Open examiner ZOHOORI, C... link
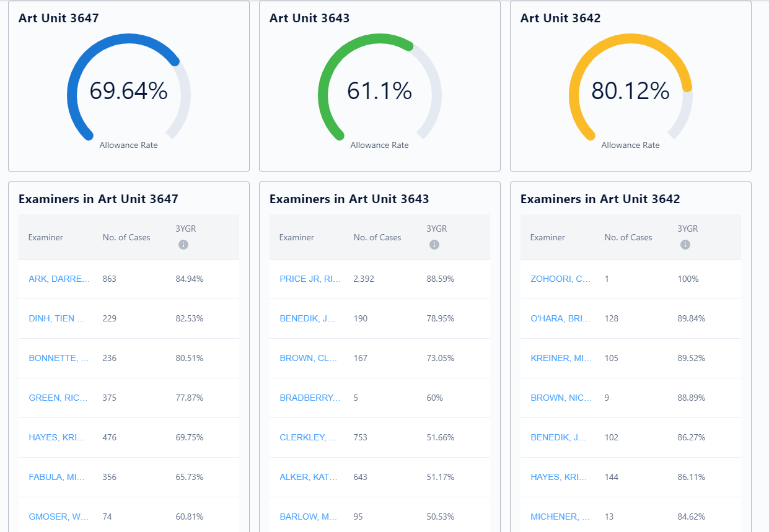The height and width of the screenshot is (532, 769). [x=560, y=279]
